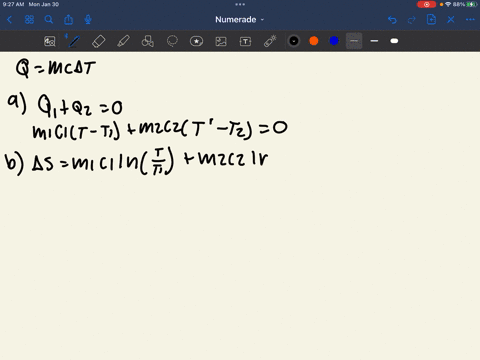Select the Laser pointer tool
Image resolution: width=480 pixels, height=360 pixels.
pyautogui.click(x=270, y=41)
